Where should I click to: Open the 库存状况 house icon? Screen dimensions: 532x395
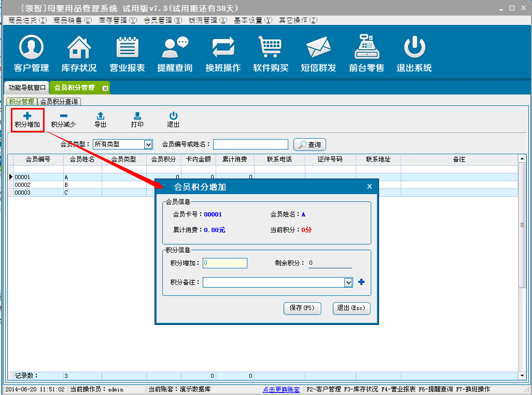pos(79,53)
